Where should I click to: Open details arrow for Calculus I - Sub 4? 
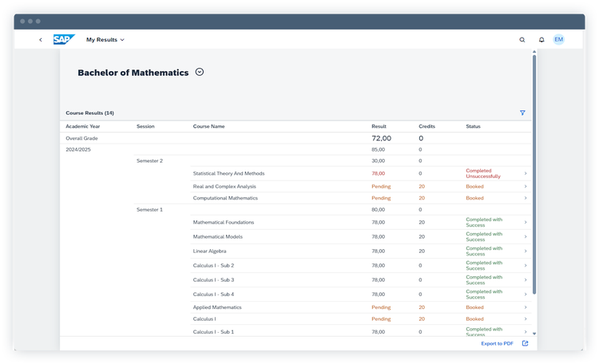tap(526, 294)
